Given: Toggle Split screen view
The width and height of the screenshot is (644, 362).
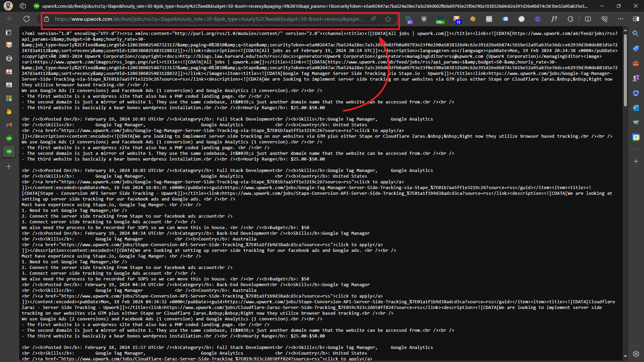Looking at the screenshot, I should pyautogui.click(x=588, y=19).
